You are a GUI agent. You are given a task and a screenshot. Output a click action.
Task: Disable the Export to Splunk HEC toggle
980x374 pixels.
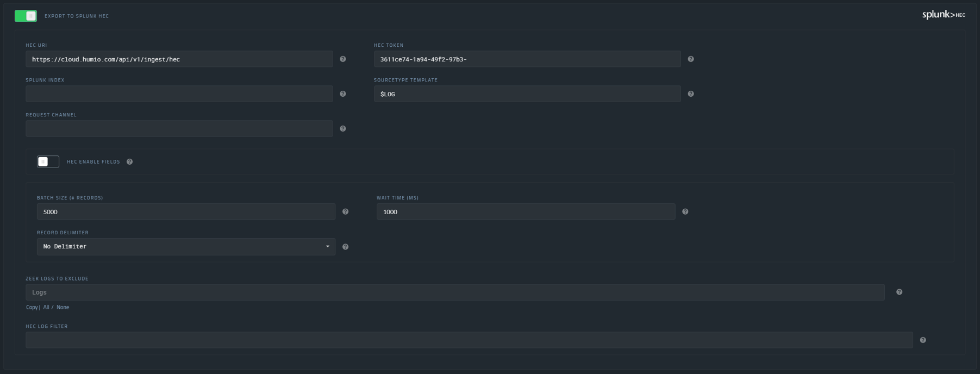(26, 16)
